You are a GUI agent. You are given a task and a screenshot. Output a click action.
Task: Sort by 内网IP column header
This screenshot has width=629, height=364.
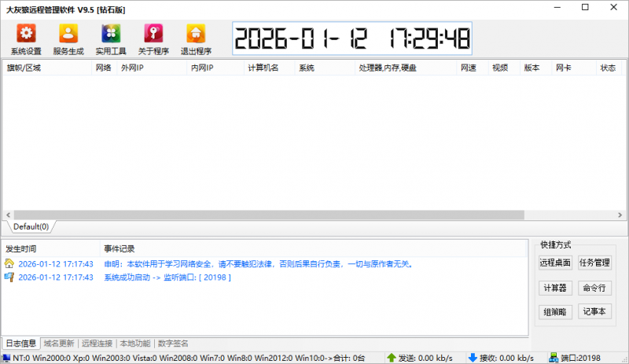point(215,68)
